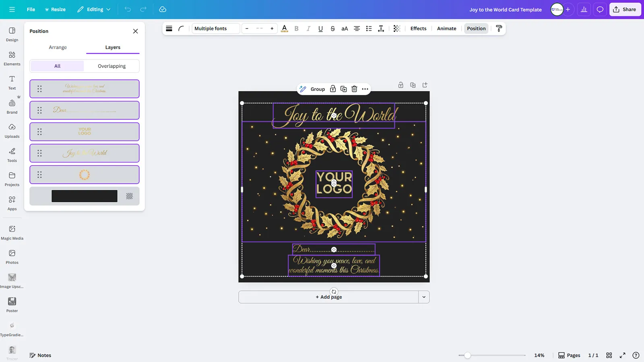
Task: Open the Multiple fonts dropdown
Action: 215,28
